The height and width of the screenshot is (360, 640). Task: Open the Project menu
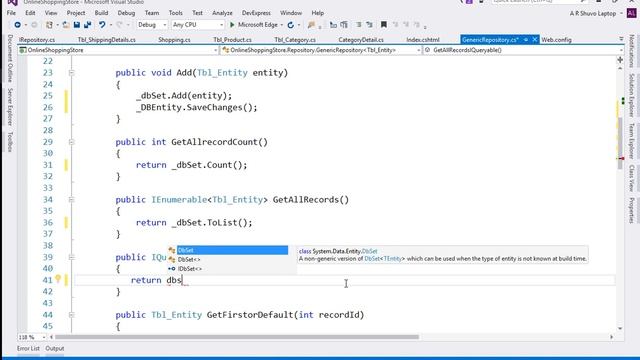[76, 13]
